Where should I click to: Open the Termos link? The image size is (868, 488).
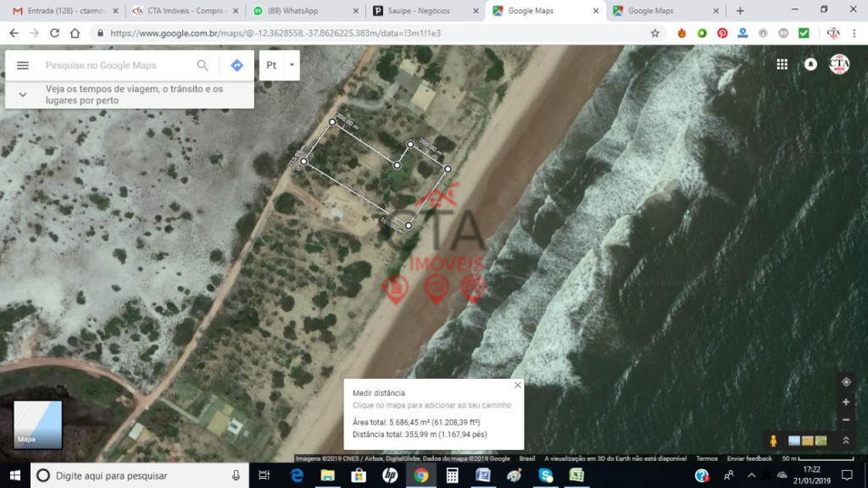(706, 458)
